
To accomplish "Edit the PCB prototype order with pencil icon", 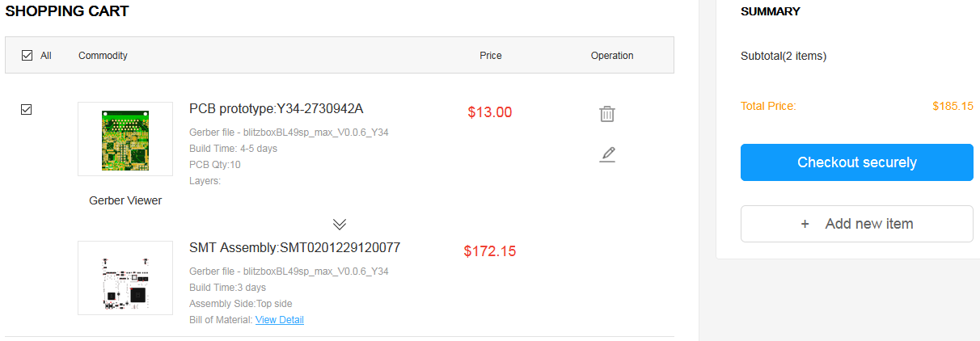I will pyautogui.click(x=607, y=154).
